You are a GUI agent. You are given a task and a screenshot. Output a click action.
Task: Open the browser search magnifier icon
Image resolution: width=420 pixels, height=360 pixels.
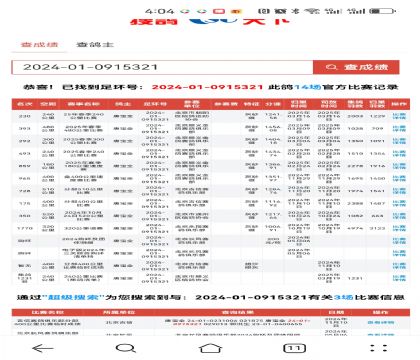(x=126, y=348)
